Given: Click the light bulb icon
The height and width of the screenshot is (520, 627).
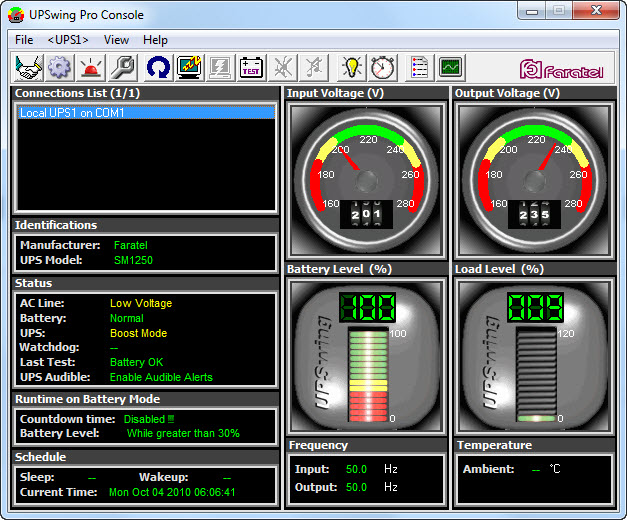Looking at the screenshot, I should click(x=351, y=67).
